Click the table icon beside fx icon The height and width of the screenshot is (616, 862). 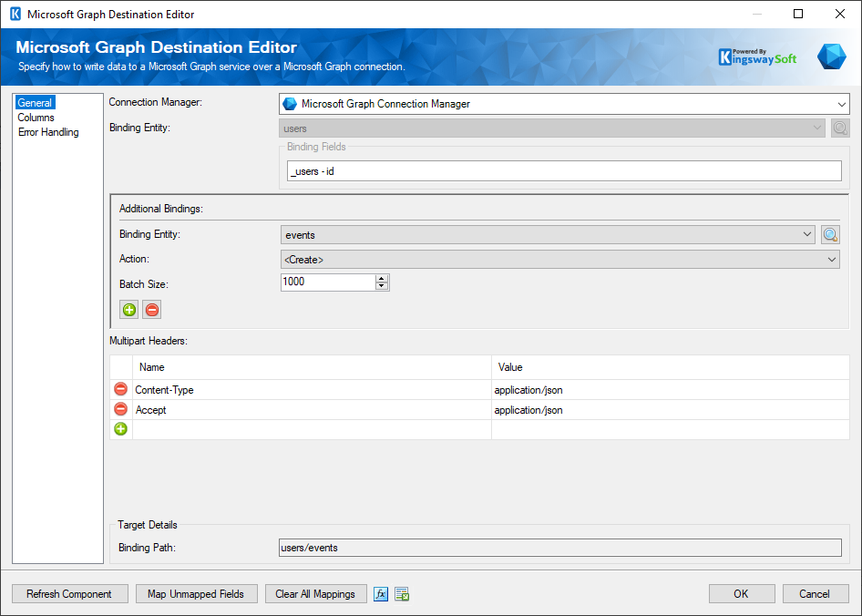tap(402, 594)
